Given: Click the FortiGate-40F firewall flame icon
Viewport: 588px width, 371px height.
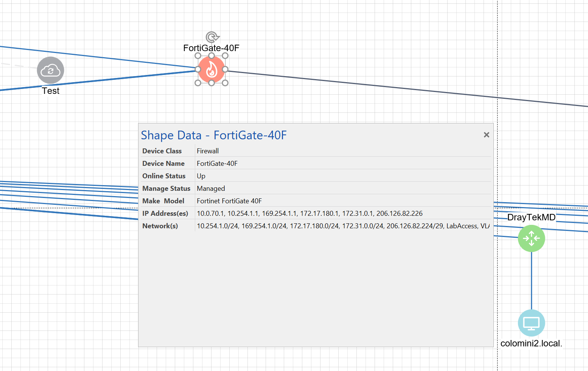Looking at the screenshot, I should (x=212, y=70).
